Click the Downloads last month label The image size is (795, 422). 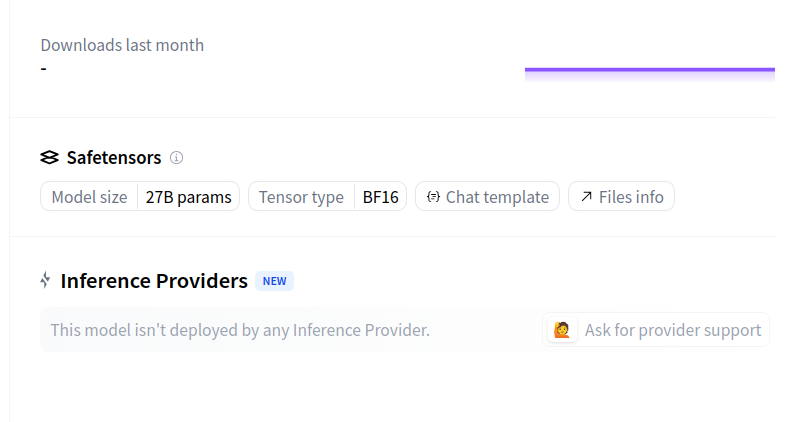[x=122, y=45]
